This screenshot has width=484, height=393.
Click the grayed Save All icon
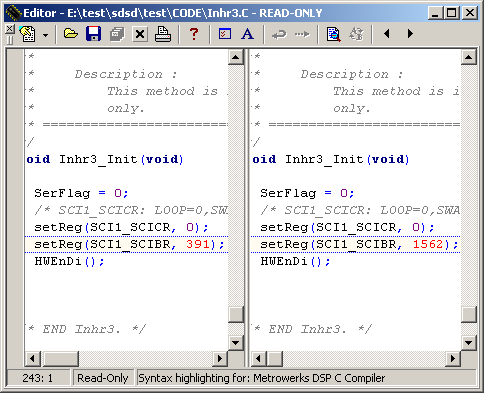pos(117,34)
